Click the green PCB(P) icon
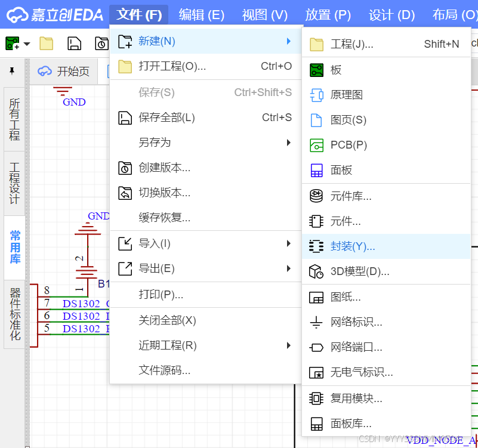The width and height of the screenshot is (478, 448). [316, 145]
